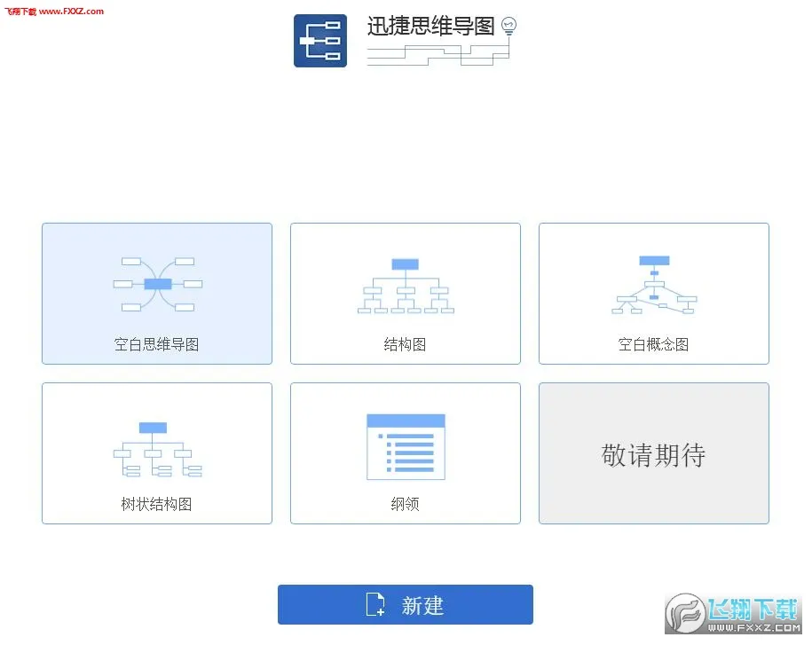The height and width of the screenshot is (645, 812).
Task: Select the 树状结构图 tree structure template
Action: [x=157, y=453]
